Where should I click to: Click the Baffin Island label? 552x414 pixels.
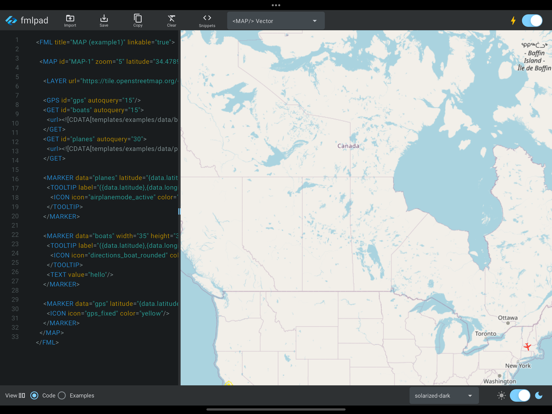point(534,57)
